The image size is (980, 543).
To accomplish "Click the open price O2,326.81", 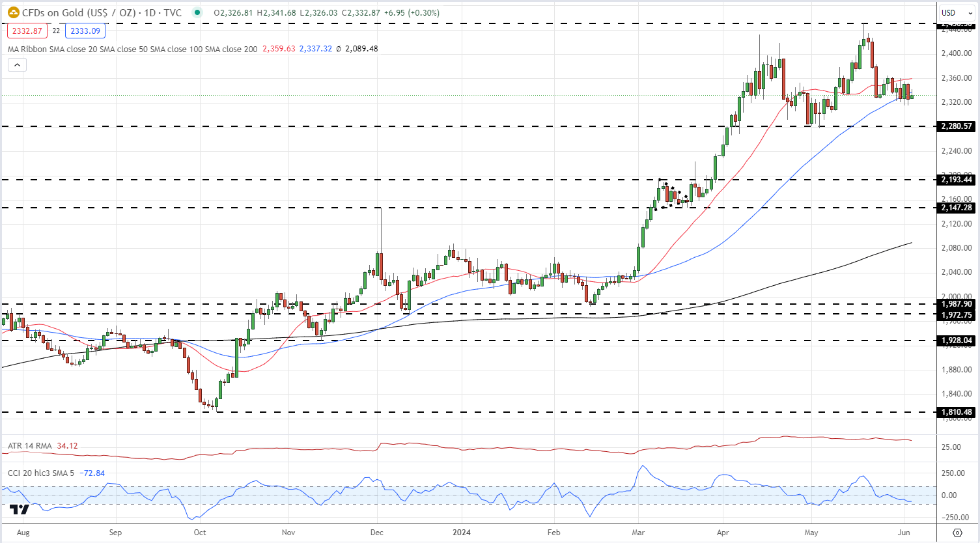I will (233, 13).
